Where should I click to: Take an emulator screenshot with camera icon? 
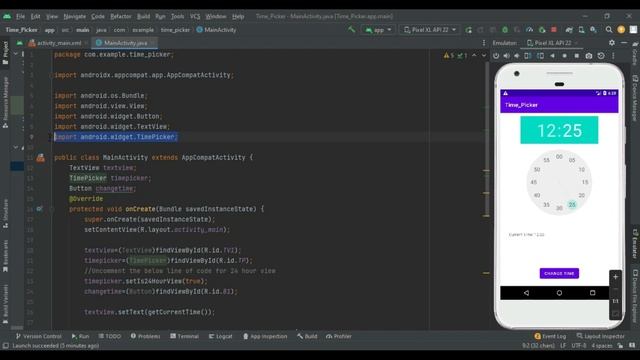click(589, 56)
